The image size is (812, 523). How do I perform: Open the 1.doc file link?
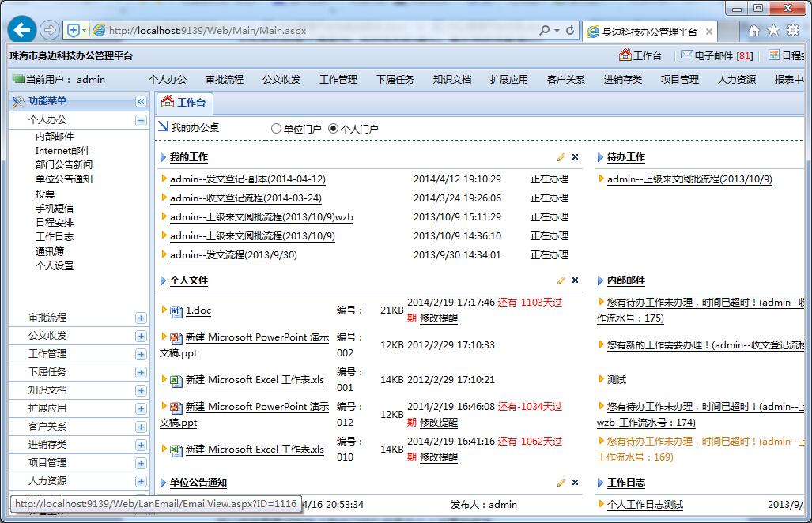point(198,310)
